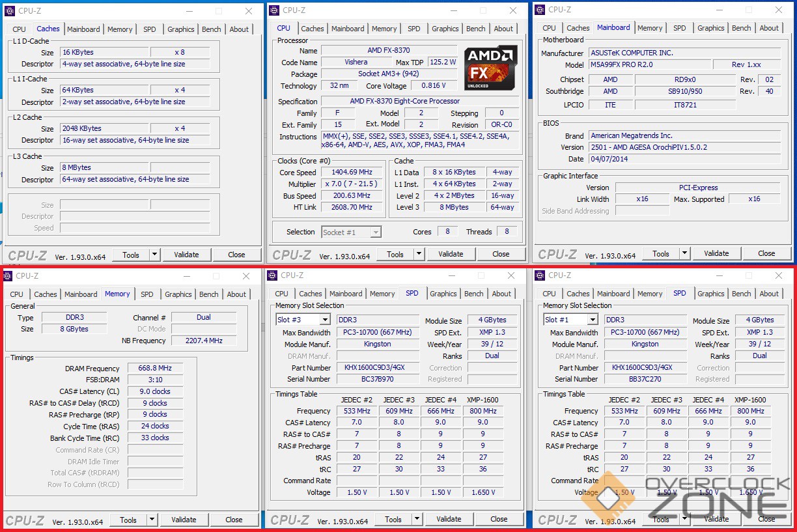797x532 pixels.
Task: Open Tools dropdown arrow in Memory window
Action: coord(152,520)
